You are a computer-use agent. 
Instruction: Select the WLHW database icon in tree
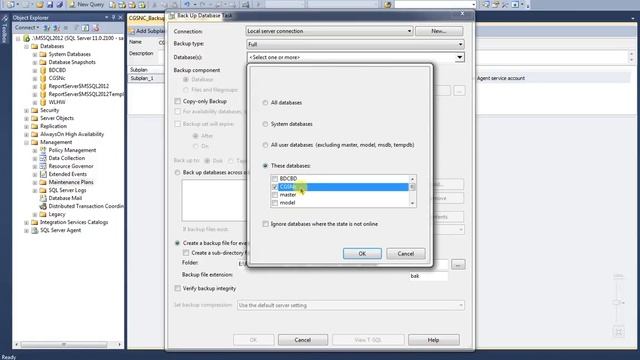[x=43, y=102]
